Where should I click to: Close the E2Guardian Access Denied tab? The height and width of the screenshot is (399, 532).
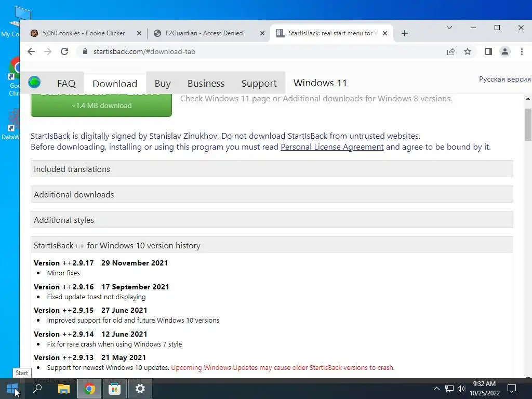(x=262, y=33)
